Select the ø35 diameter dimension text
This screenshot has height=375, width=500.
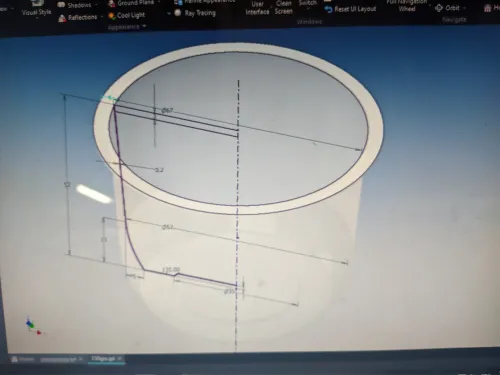[x=229, y=291]
